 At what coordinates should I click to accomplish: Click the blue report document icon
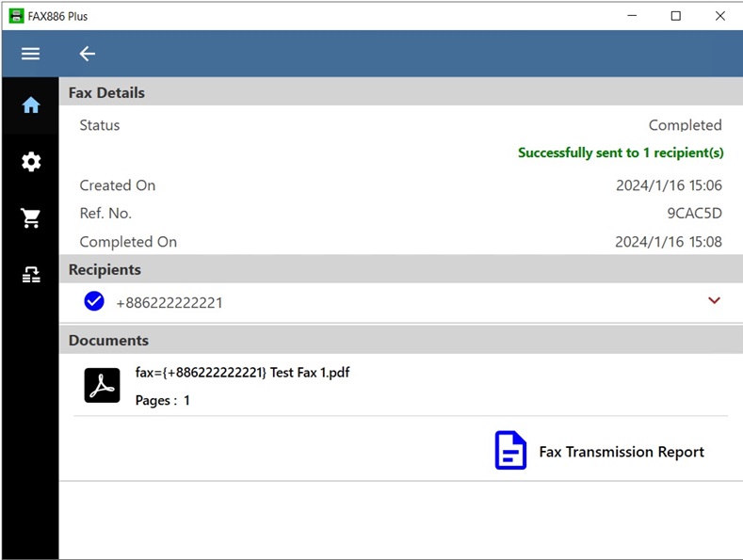point(510,450)
